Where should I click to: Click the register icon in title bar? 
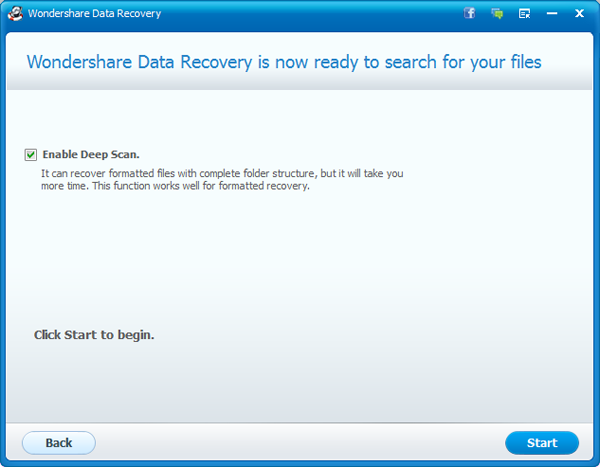point(524,14)
